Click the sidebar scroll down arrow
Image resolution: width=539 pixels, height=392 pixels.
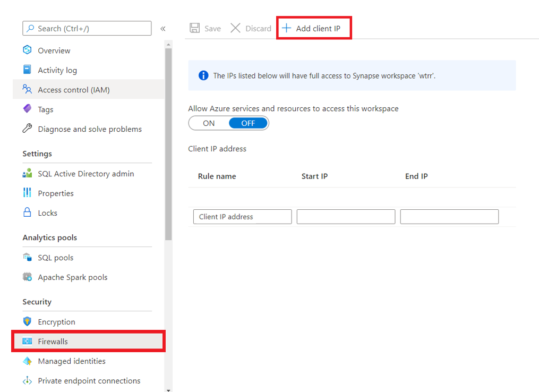click(x=168, y=390)
